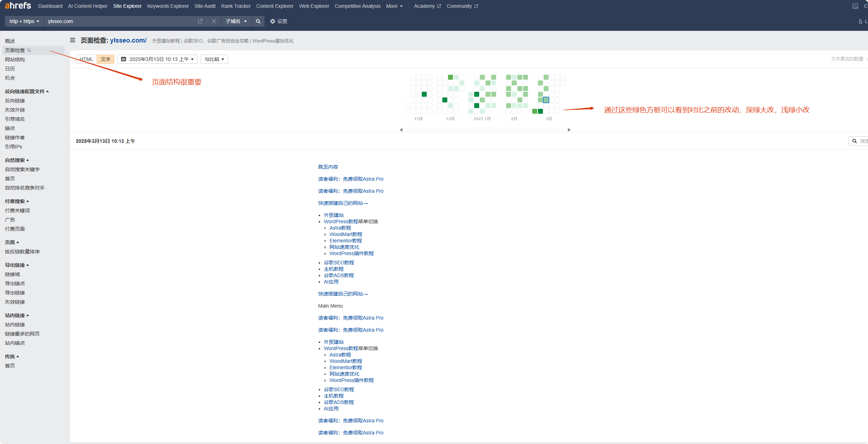Expand the 与比较 compare dropdown

[214, 59]
